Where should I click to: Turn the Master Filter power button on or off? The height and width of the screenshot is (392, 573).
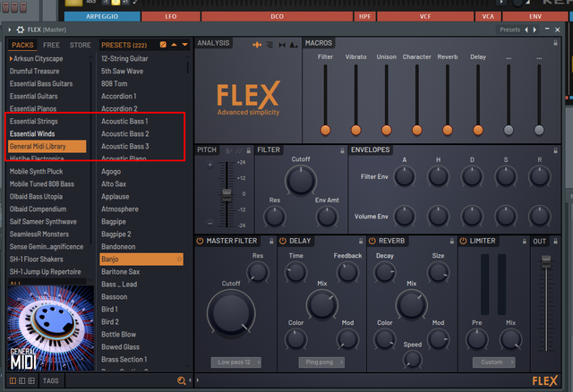tap(200, 241)
